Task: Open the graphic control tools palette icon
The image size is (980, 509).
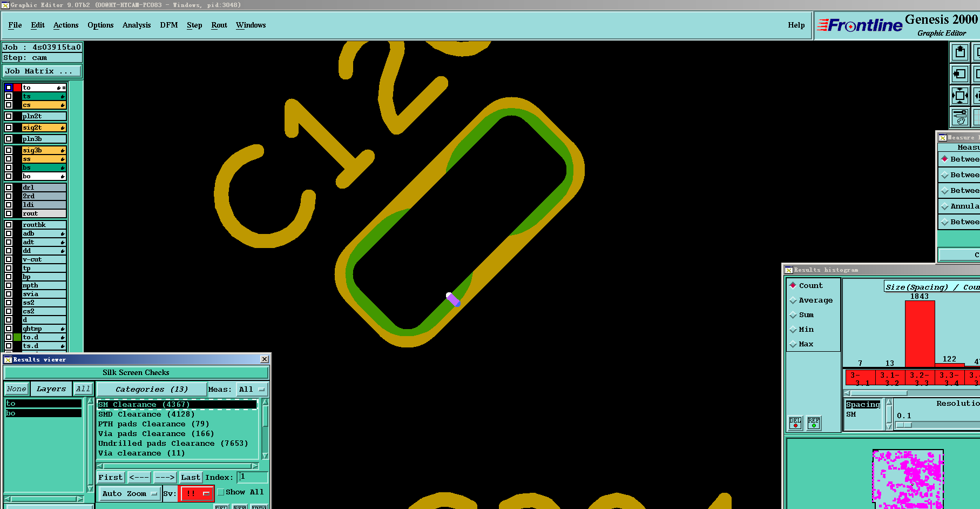Action: click(960, 117)
